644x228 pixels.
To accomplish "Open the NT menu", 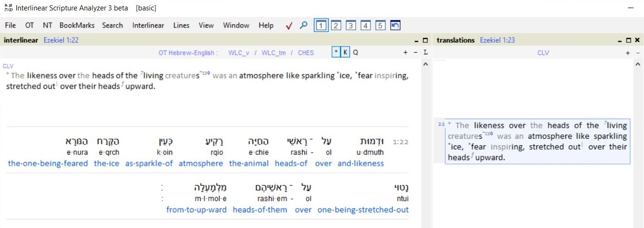I will pos(47,26).
